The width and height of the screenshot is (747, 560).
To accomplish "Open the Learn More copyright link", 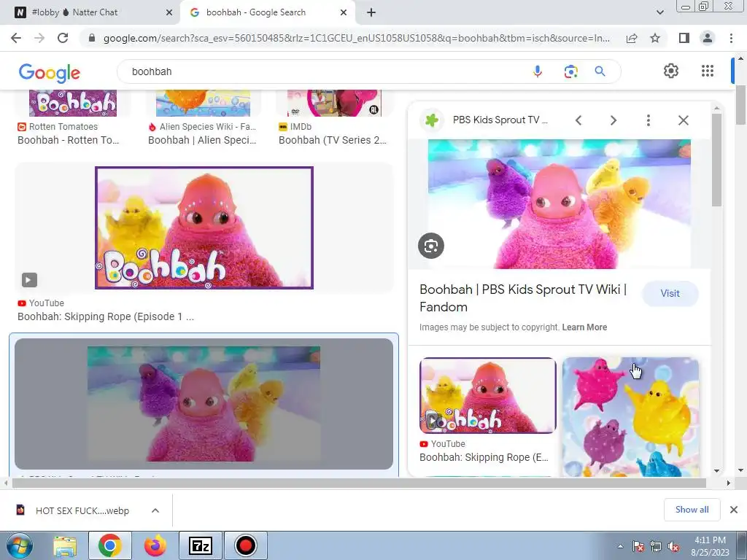I will 584,327.
